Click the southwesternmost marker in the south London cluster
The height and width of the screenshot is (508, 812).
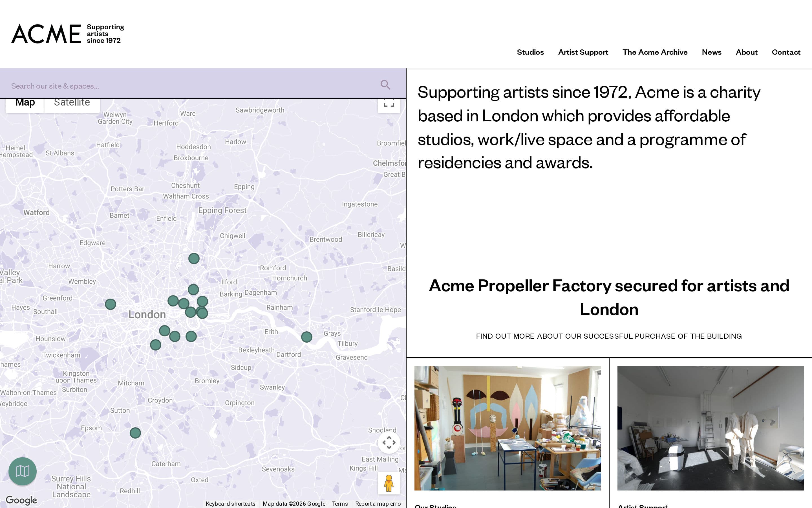(x=156, y=345)
